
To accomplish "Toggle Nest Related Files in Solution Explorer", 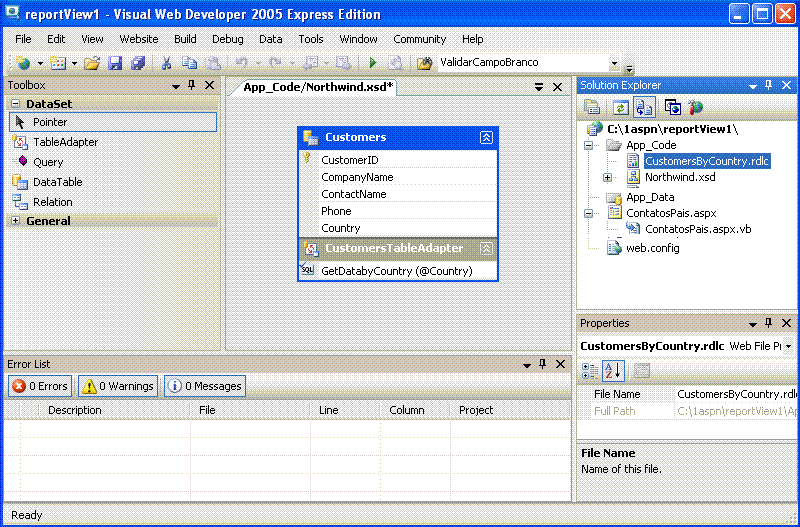I will [644, 107].
